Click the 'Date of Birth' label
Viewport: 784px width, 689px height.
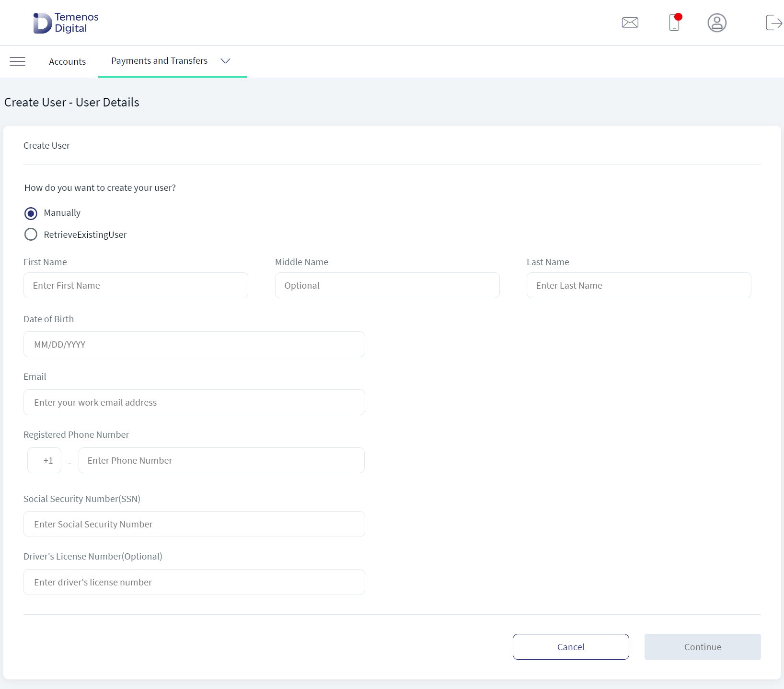(x=49, y=319)
